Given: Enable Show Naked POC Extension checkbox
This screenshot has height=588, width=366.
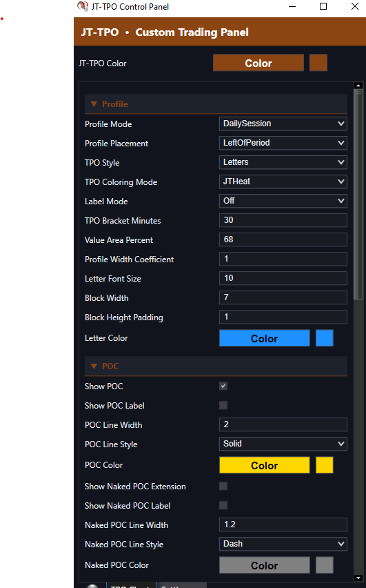Looking at the screenshot, I should 223,487.
